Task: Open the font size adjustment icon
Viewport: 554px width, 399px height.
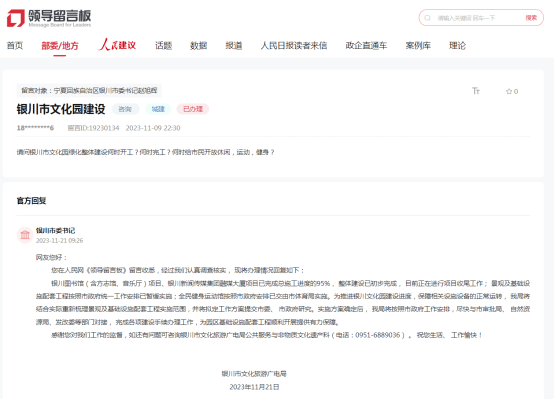Action: (476, 91)
